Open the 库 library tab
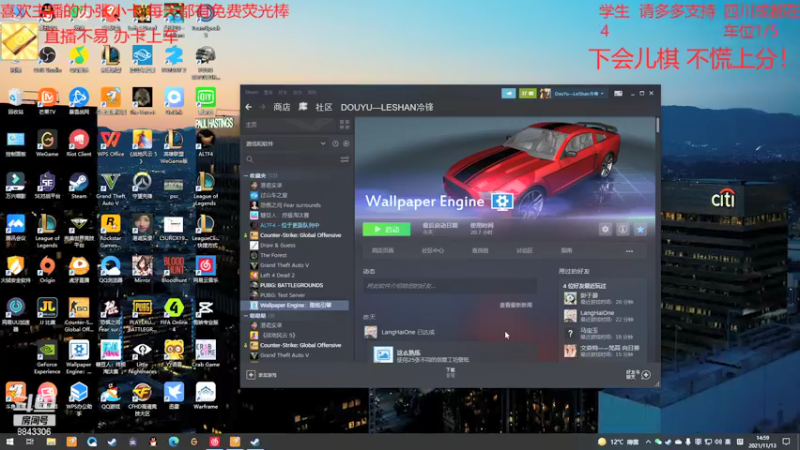Viewport: 800px width, 450px height. point(303,107)
